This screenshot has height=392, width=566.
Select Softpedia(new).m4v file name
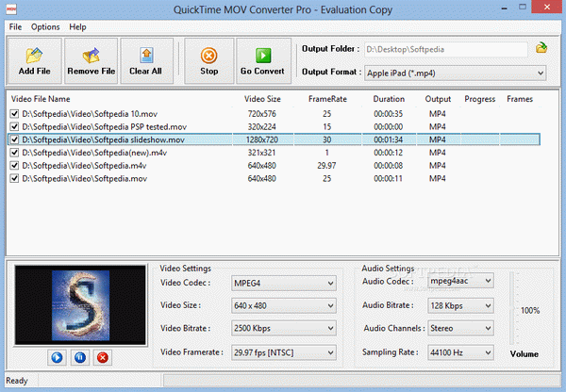[x=94, y=153]
